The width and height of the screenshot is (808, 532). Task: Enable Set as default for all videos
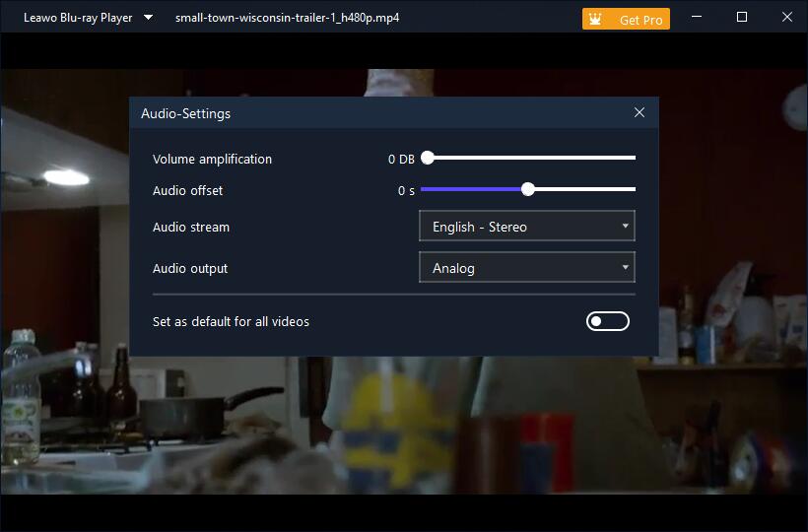click(x=607, y=321)
